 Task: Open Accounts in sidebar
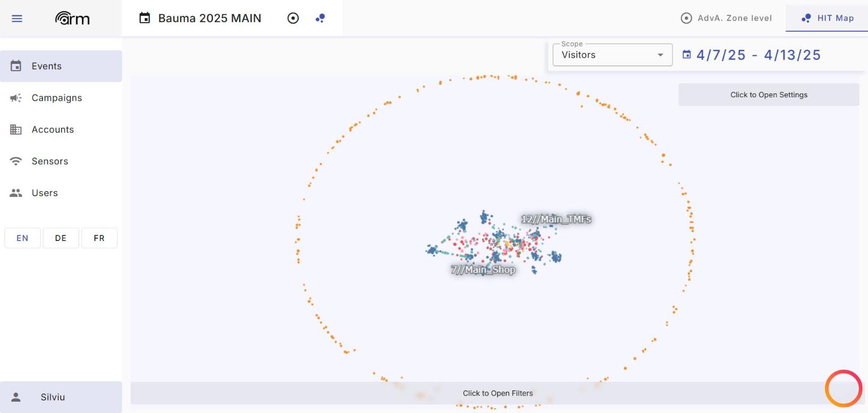coord(61,130)
